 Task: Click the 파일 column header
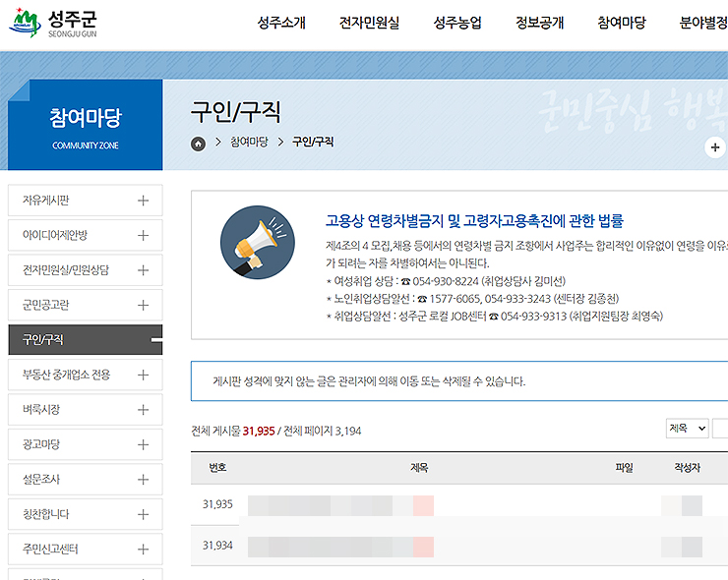click(624, 468)
